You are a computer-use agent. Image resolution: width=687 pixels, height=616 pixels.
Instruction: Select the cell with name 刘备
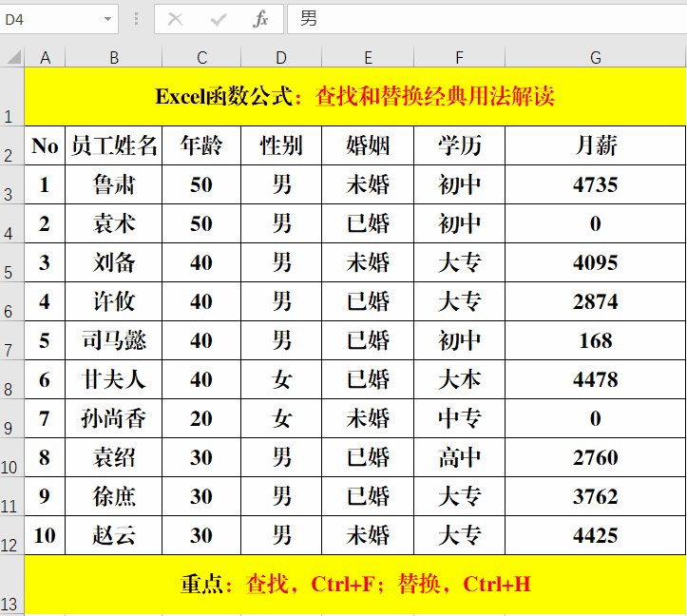[114, 262]
